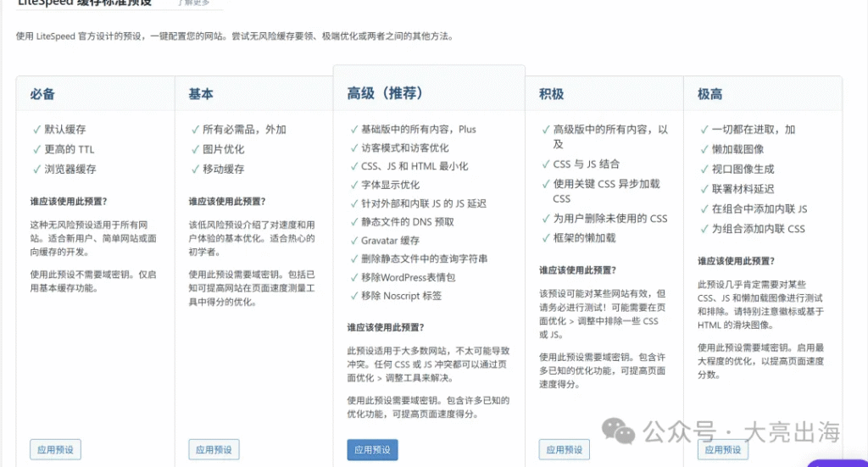Click 谁应该使用此预置? in the 积极 column
Viewport: 868px width, 467px height.
pyautogui.click(x=577, y=270)
